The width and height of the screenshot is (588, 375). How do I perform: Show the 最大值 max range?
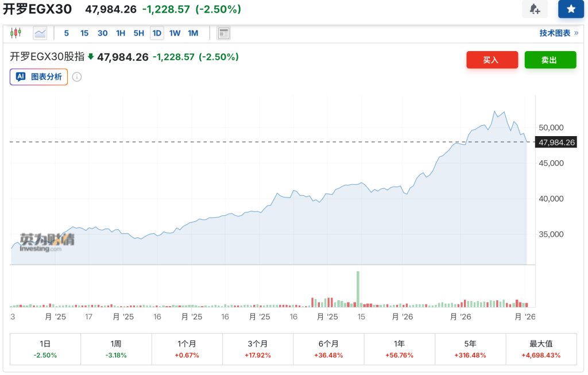tap(540, 349)
